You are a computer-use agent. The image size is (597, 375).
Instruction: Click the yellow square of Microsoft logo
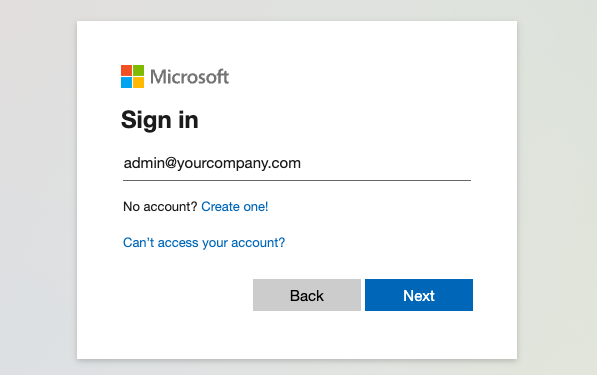pos(139,83)
